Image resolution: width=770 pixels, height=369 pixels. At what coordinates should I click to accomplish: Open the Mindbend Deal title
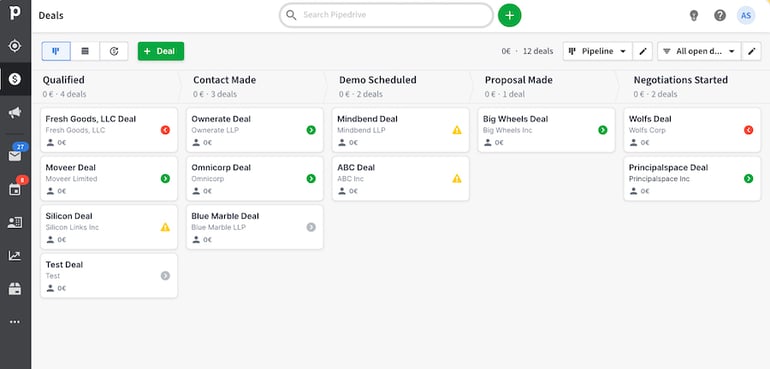[x=367, y=119]
